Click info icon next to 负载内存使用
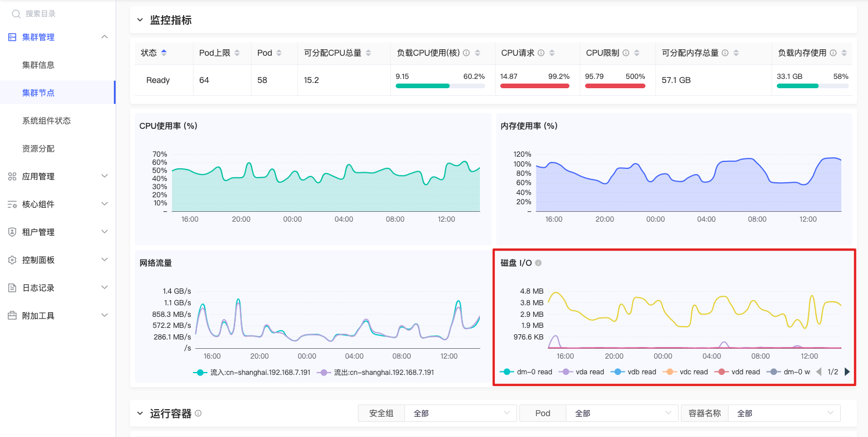The width and height of the screenshot is (868, 437). pyautogui.click(x=833, y=53)
